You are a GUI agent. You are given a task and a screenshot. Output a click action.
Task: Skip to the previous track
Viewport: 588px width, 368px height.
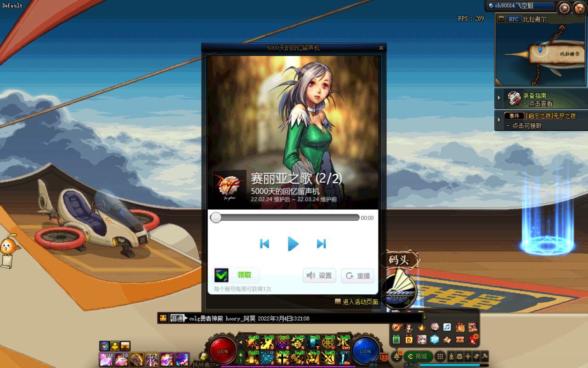tap(265, 244)
